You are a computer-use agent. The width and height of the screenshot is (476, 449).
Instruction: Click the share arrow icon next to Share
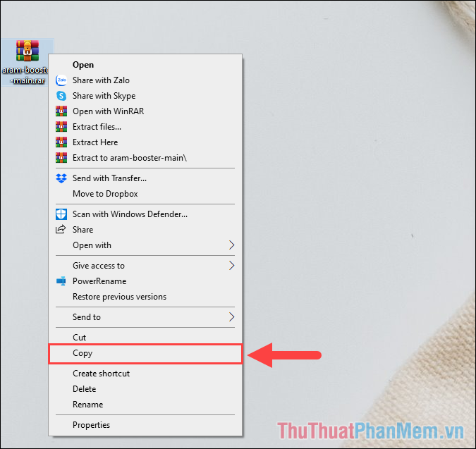pos(61,229)
